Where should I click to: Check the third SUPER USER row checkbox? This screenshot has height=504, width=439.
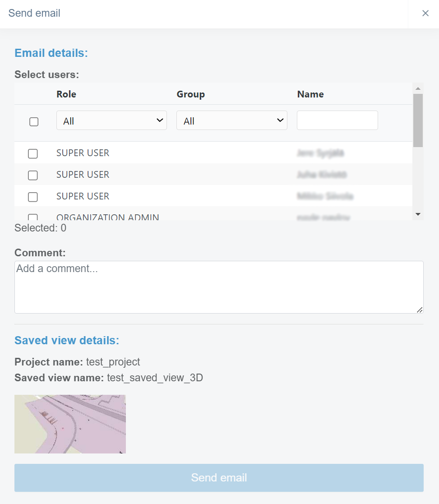coord(33,197)
